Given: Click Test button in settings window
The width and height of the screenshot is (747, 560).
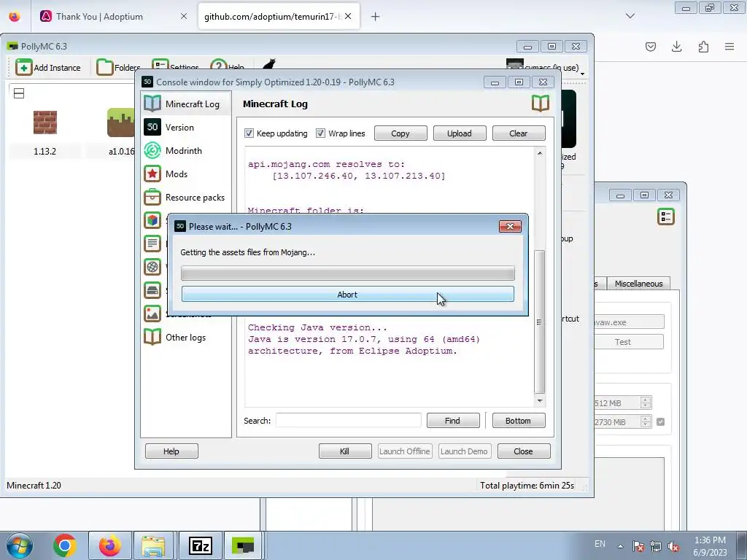Looking at the screenshot, I should [629, 342].
